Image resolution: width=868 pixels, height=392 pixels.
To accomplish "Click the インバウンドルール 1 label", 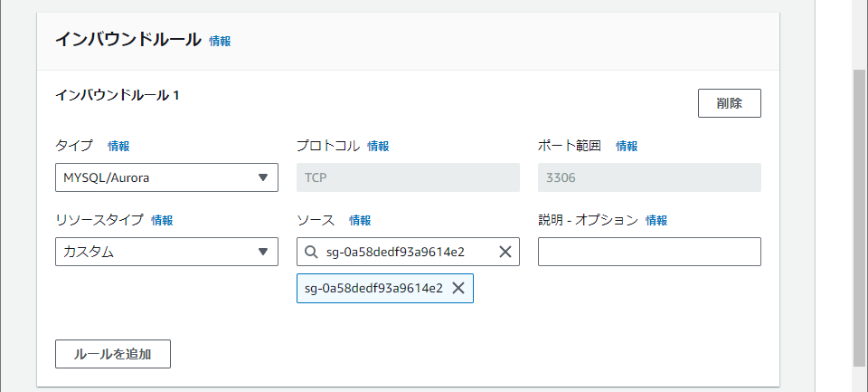I will 118,95.
